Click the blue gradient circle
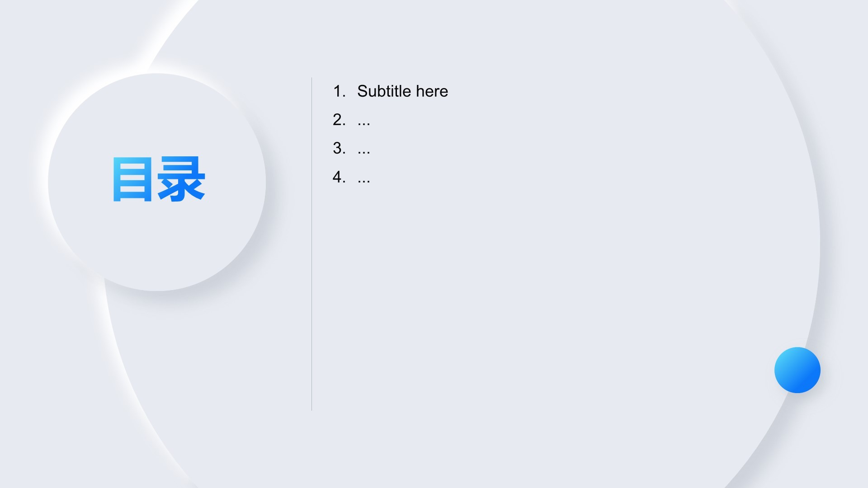 tap(797, 370)
